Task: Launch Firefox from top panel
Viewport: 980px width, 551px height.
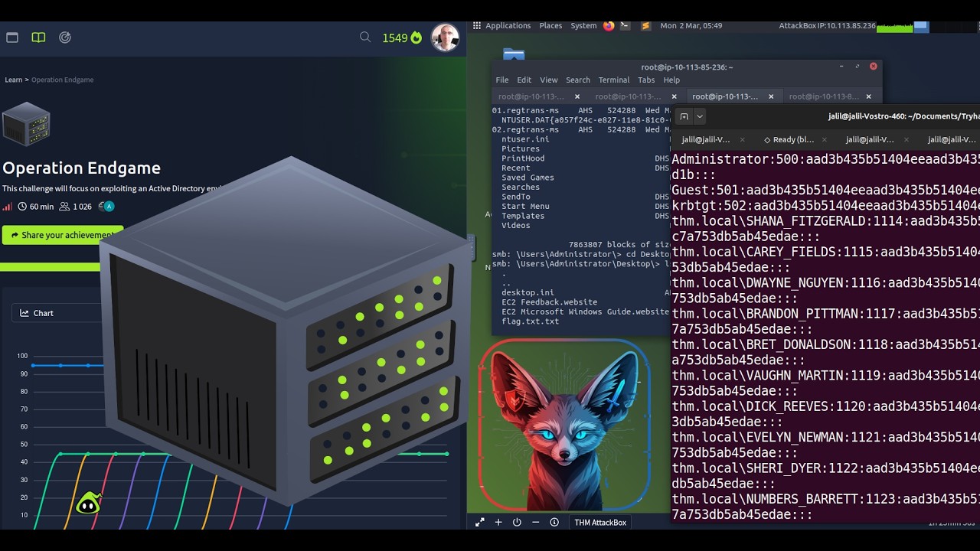Action: pyautogui.click(x=609, y=25)
